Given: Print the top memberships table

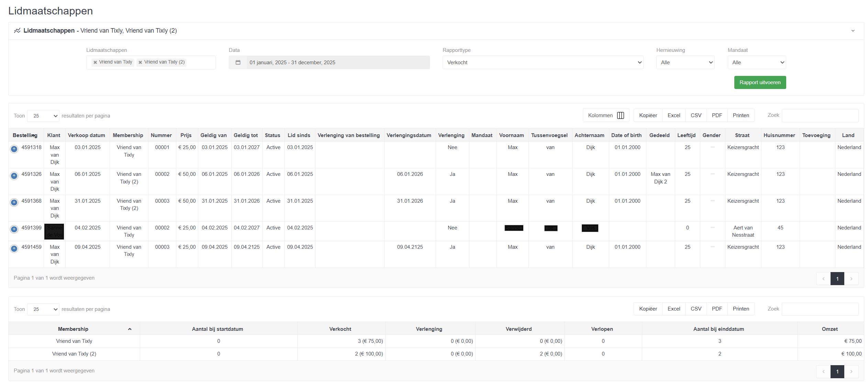Looking at the screenshot, I should point(741,115).
